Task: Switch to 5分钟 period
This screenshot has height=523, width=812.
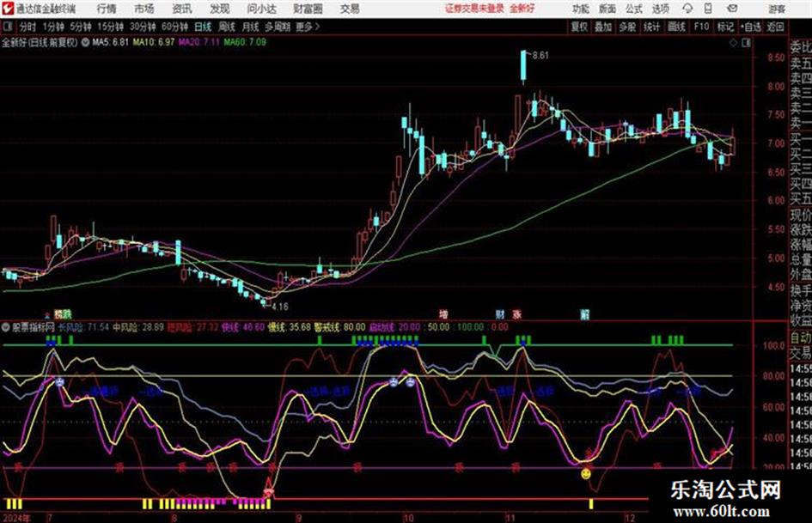Action: point(80,27)
